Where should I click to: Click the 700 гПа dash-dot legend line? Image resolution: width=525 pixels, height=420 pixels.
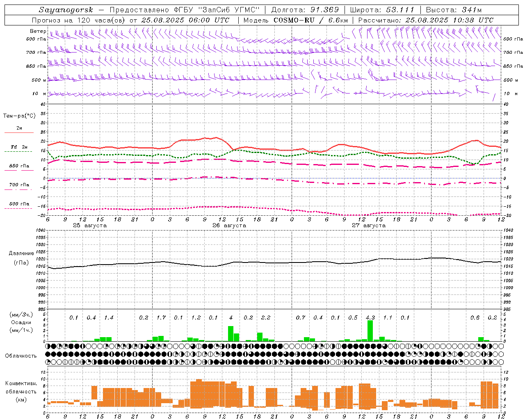19,189
